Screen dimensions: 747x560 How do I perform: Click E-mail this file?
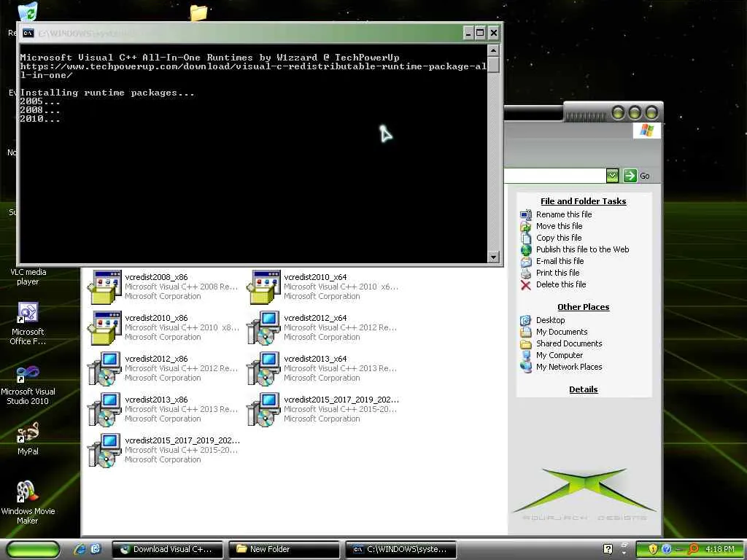pos(560,261)
